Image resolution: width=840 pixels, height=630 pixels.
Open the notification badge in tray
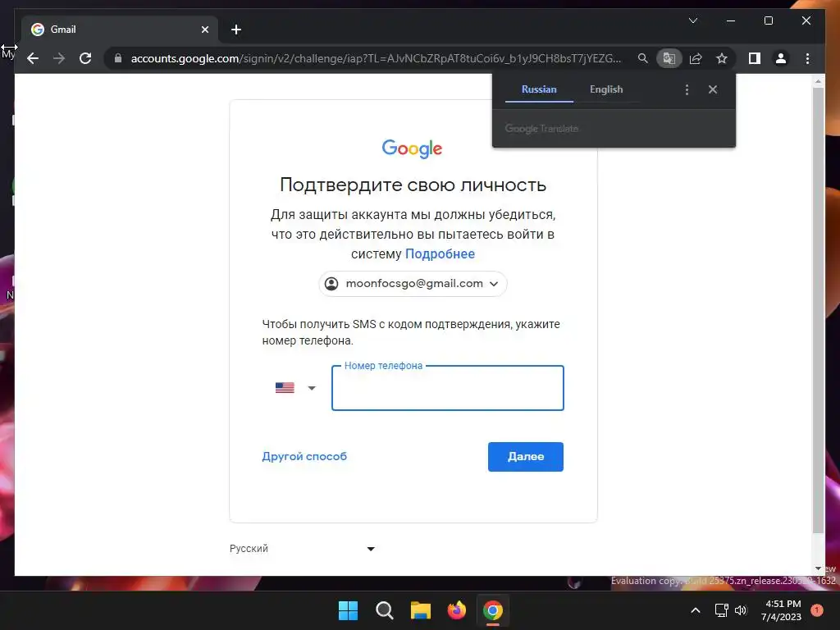817,609
